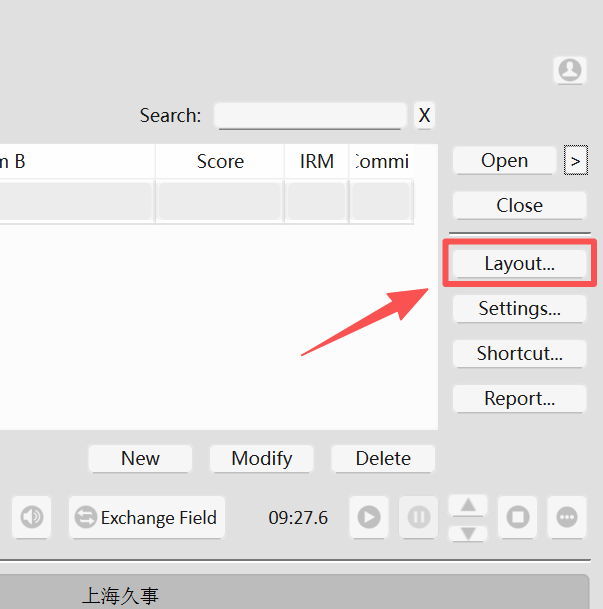Image resolution: width=603 pixels, height=609 pixels.
Task: Expand the arrow next to Open
Action: [x=575, y=160]
